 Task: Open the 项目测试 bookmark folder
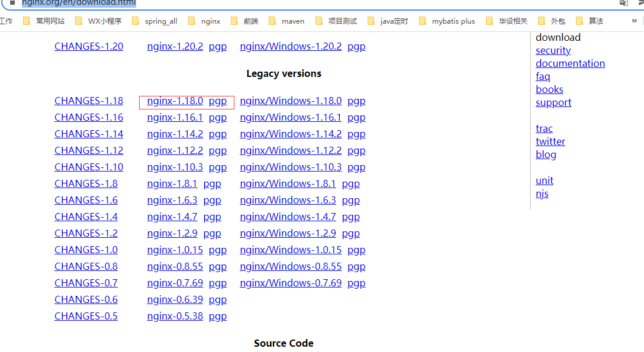point(336,21)
